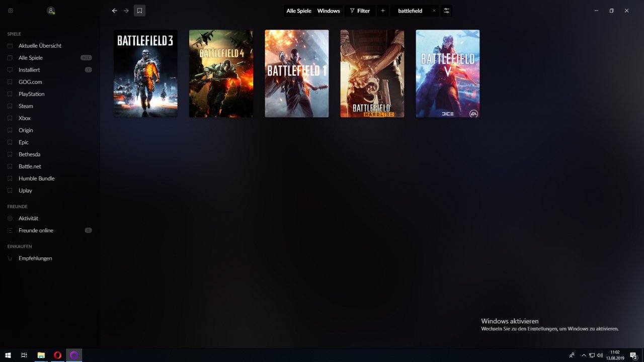
Task: Open the Opera browser taskbar icon
Action: 57,355
